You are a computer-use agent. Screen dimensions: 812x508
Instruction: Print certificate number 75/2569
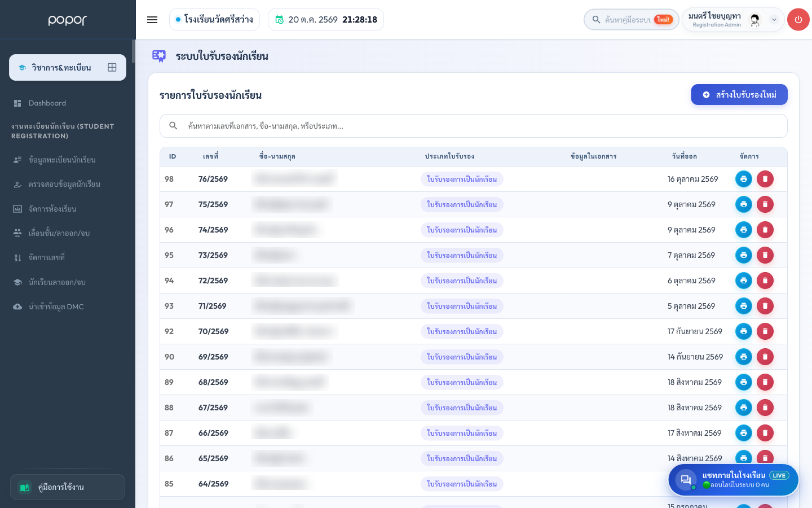(744, 204)
